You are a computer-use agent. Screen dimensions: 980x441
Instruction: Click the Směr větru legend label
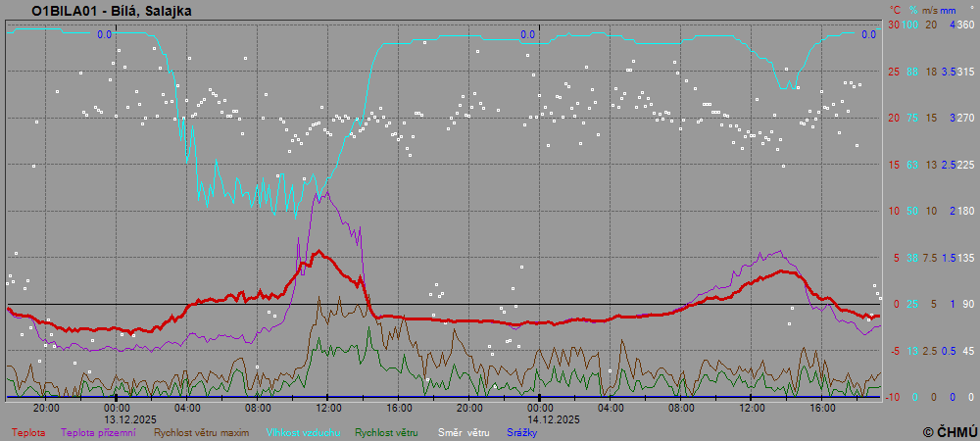click(464, 431)
